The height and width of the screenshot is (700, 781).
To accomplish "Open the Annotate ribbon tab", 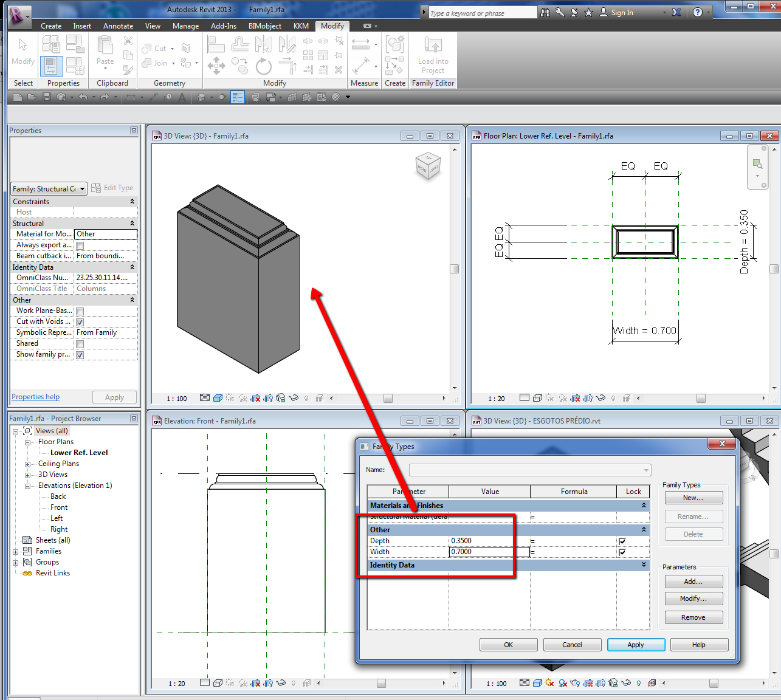I will point(118,26).
